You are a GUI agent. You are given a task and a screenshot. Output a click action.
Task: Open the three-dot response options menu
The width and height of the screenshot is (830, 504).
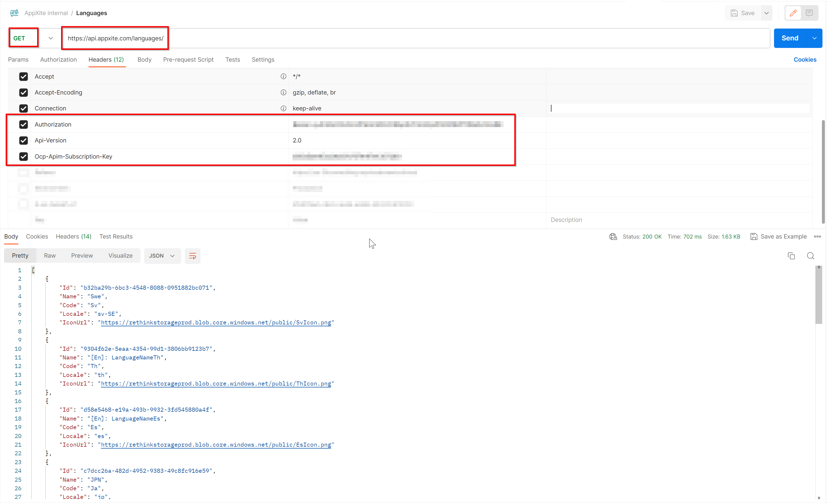[818, 236]
